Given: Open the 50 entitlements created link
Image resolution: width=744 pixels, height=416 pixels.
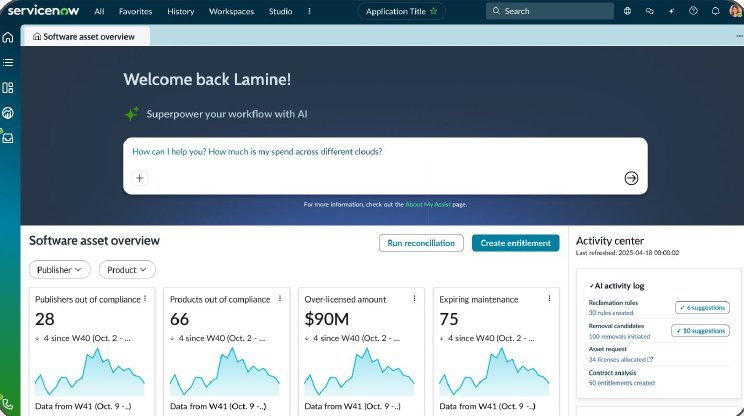Looking at the screenshot, I should tap(622, 383).
